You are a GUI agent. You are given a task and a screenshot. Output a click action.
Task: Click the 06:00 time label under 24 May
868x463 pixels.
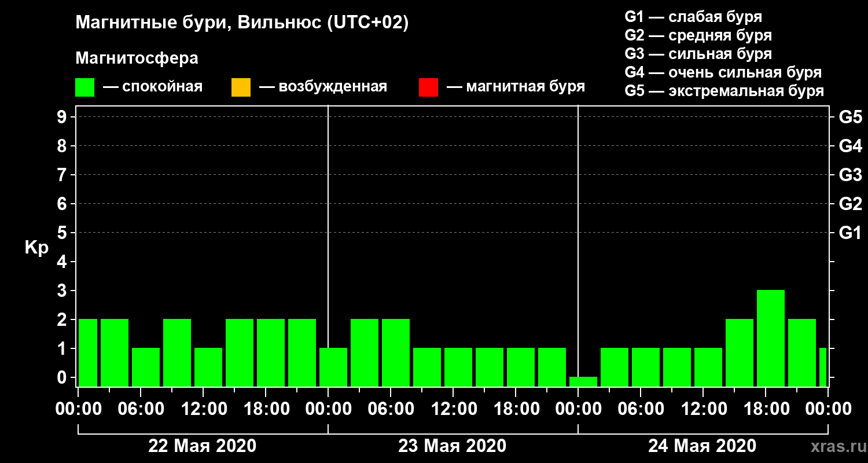point(640,409)
